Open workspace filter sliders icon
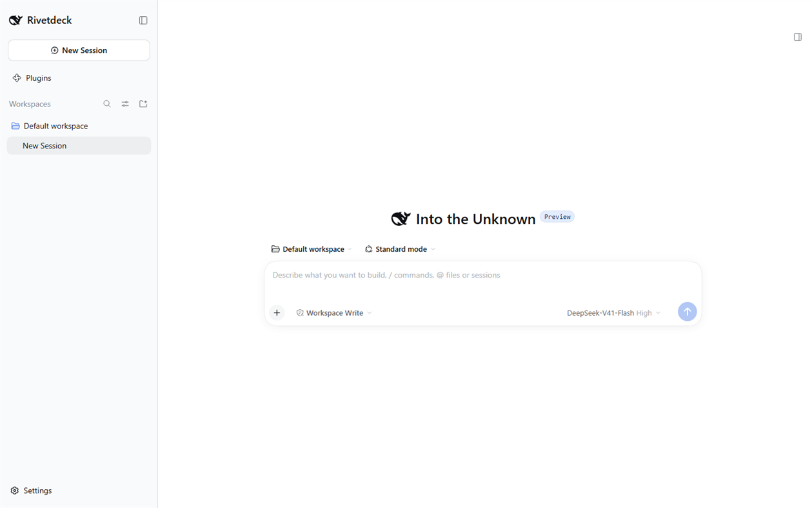812x508 pixels. pyautogui.click(x=125, y=104)
